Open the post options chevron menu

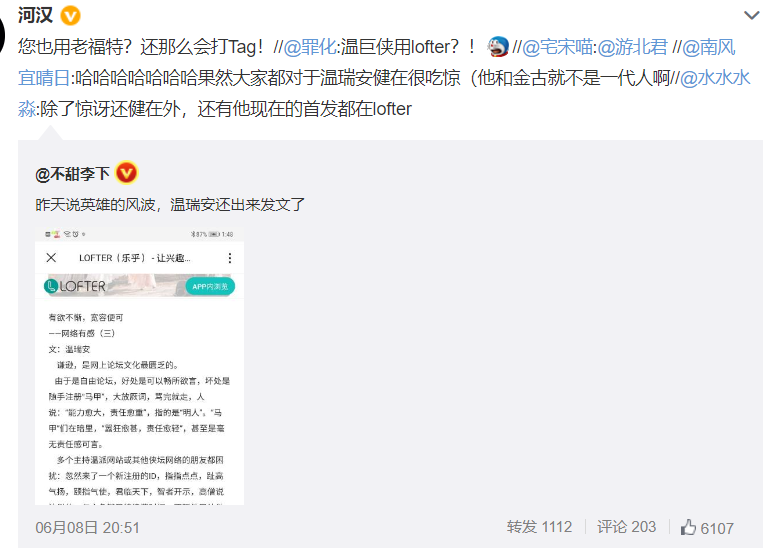[x=751, y=15]
